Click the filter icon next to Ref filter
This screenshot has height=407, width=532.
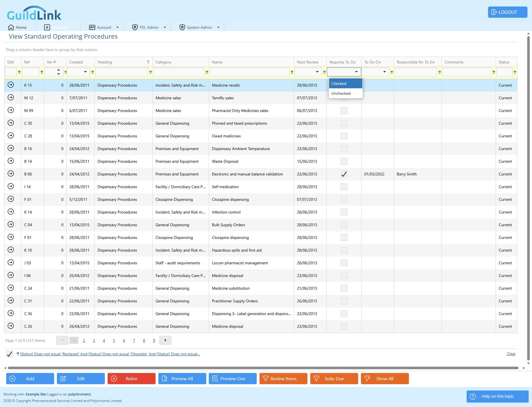(x=42, y=72)
